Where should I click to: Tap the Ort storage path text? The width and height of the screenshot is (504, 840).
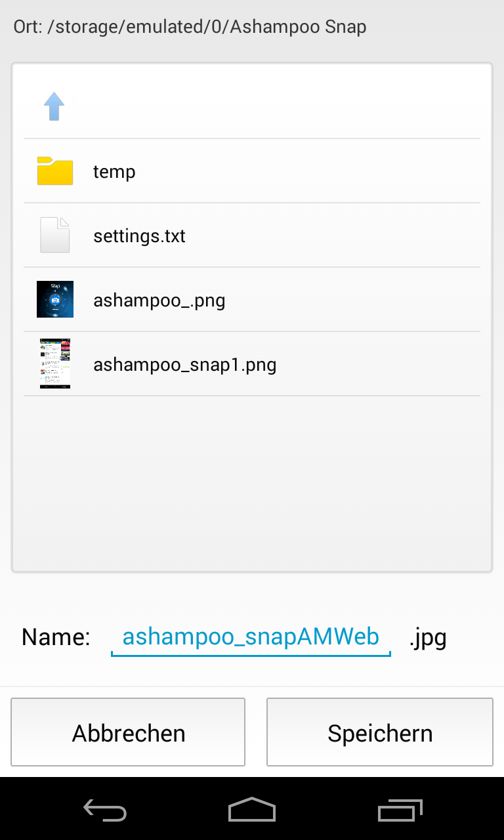(190, 28)
